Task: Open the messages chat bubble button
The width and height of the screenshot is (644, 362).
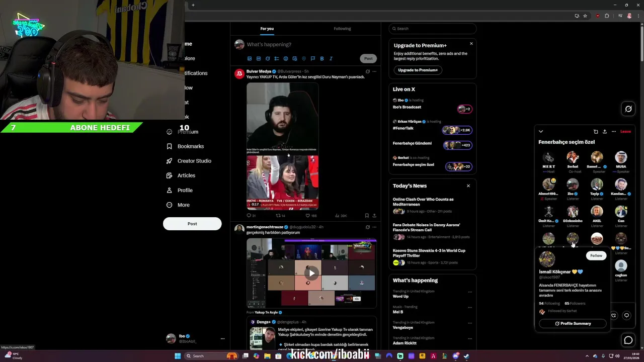Action: pos(628,340)
